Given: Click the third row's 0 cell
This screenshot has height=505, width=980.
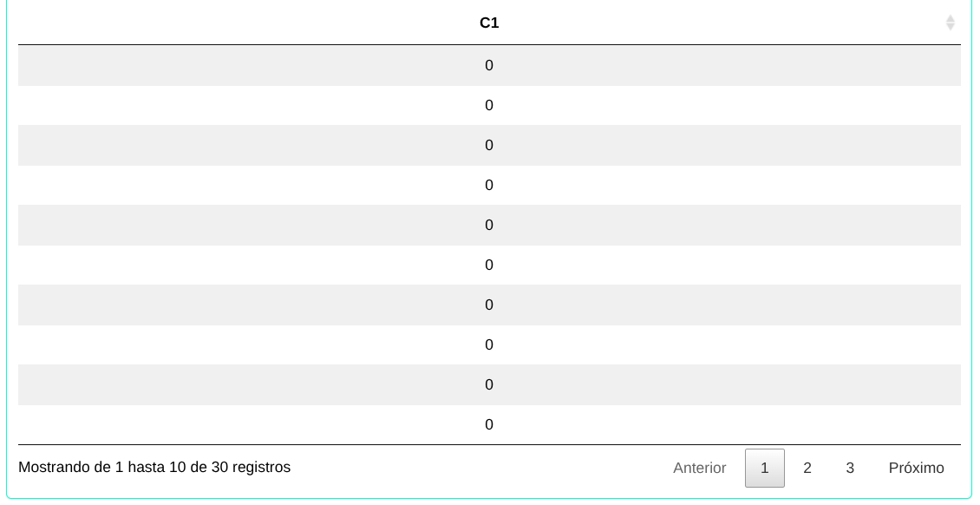Looking at the screenshot, I should click(x=489, y=145).
